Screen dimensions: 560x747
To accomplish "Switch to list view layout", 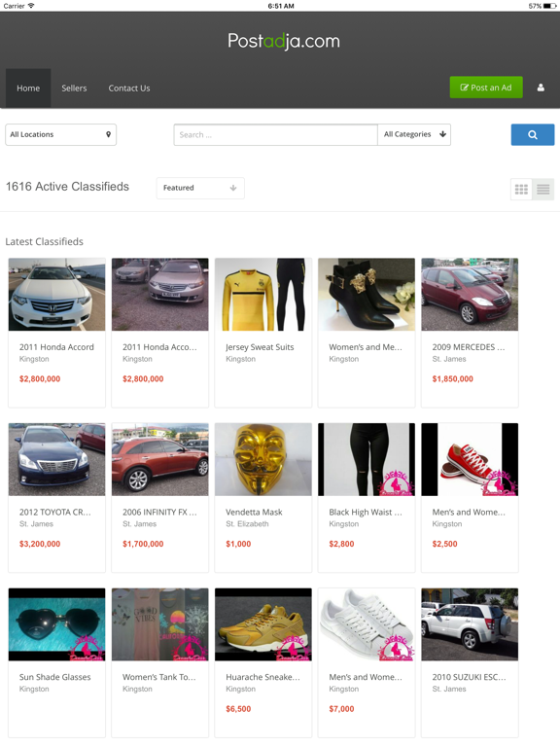I will pos(542,189).
